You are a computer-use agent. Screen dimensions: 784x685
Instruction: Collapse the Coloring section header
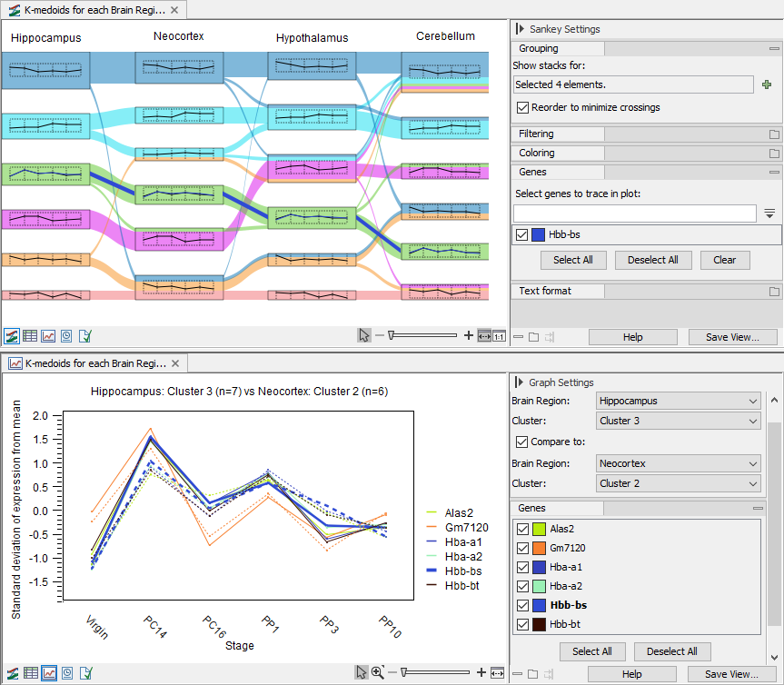[557, 153]
